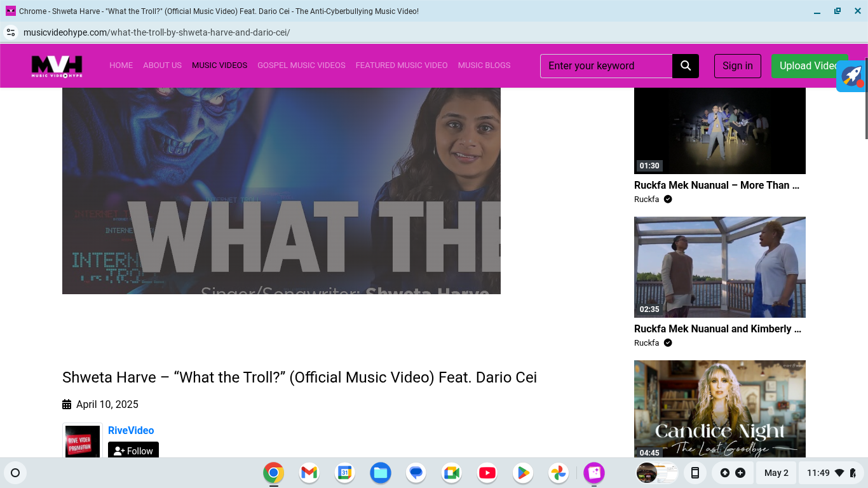
Task: Click the launcher circle button
Action: click(x=15, y=473)
